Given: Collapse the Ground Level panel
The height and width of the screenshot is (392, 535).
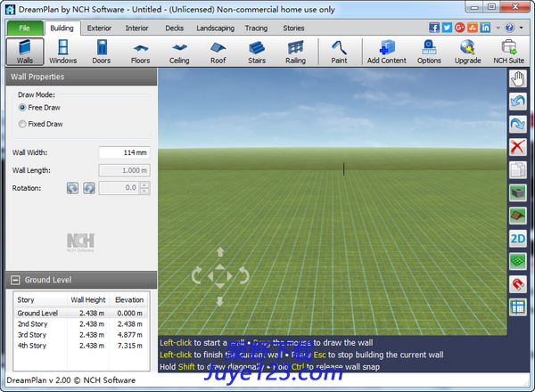Looking at the screenshot, I should coord(15,281).
